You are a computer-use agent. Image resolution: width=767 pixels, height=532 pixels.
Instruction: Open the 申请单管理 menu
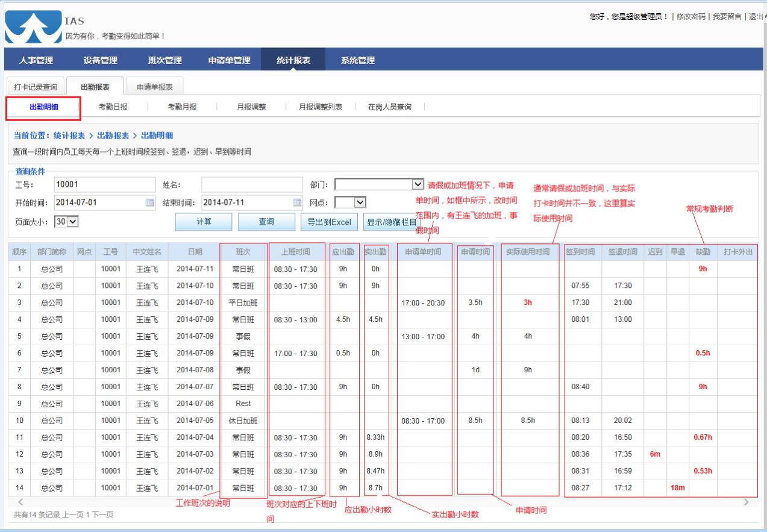(x=229, y=60)
